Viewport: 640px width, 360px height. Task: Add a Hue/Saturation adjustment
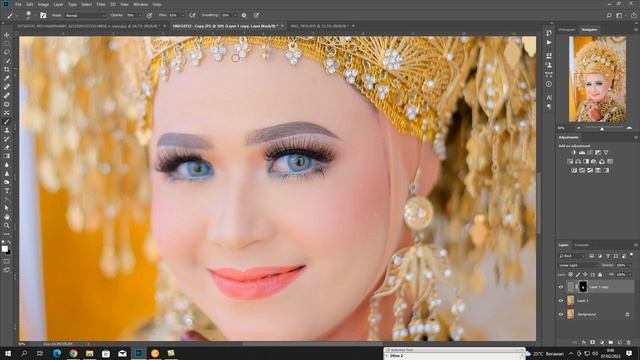[570, 161]
